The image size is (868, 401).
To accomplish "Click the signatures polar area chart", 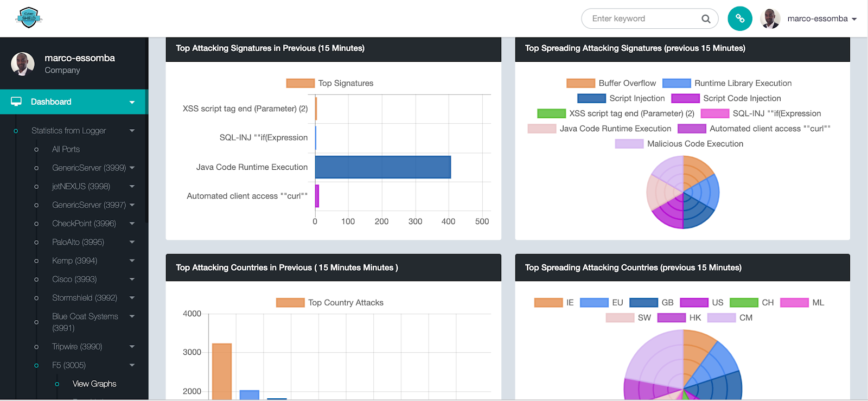I will [683, 192].
